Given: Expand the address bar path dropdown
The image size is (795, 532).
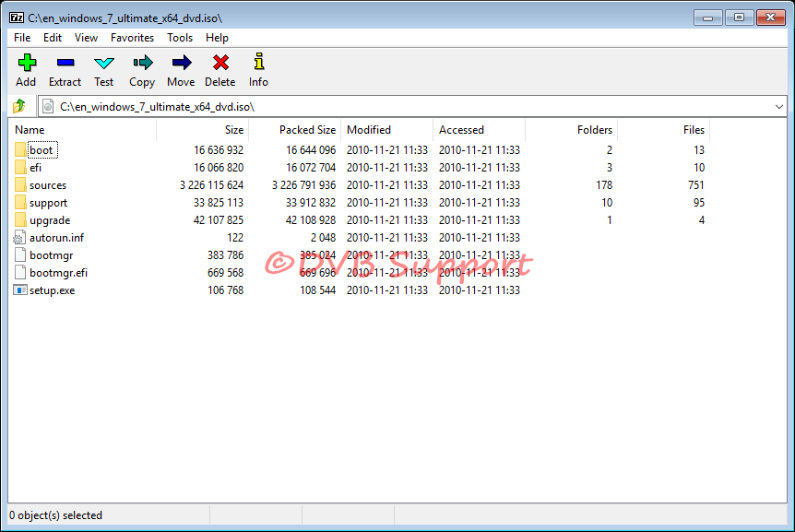Looking at the screenshot, I should 778,107.
